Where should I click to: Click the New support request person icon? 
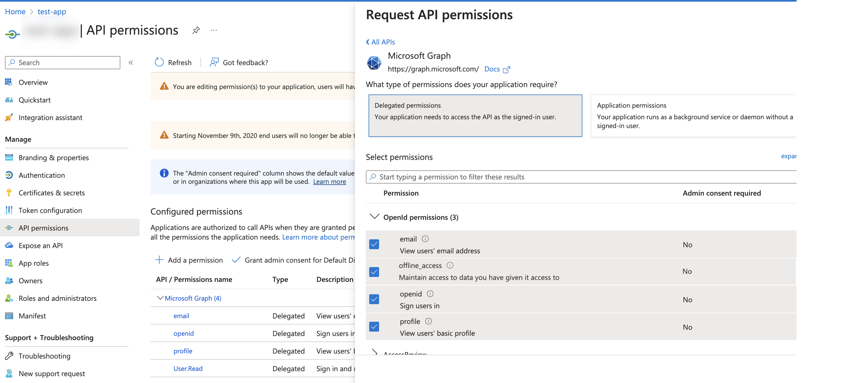(9, 373)
